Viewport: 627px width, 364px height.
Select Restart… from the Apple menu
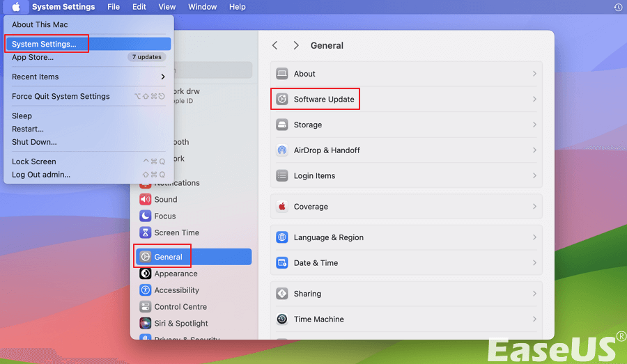click(28, 129)
